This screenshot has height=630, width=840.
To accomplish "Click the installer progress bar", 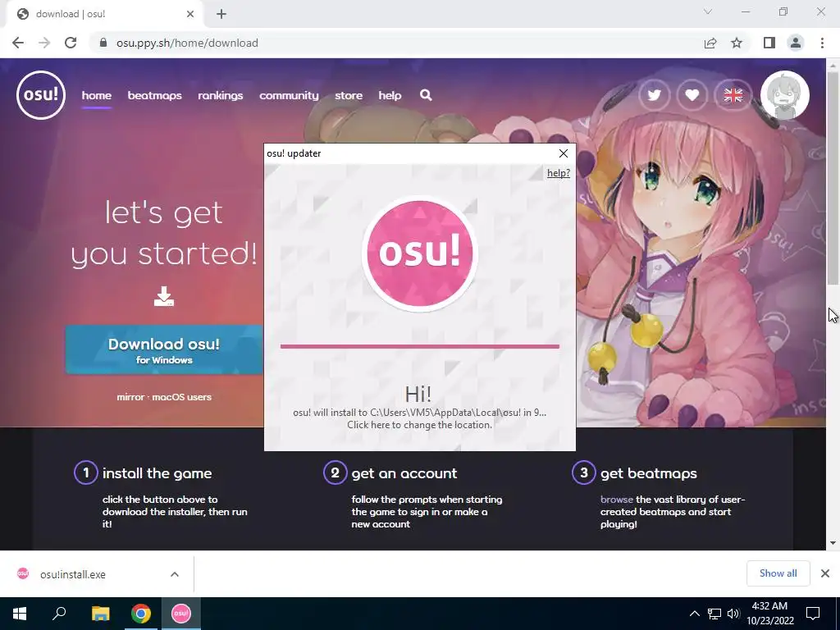I will (419, 347).
